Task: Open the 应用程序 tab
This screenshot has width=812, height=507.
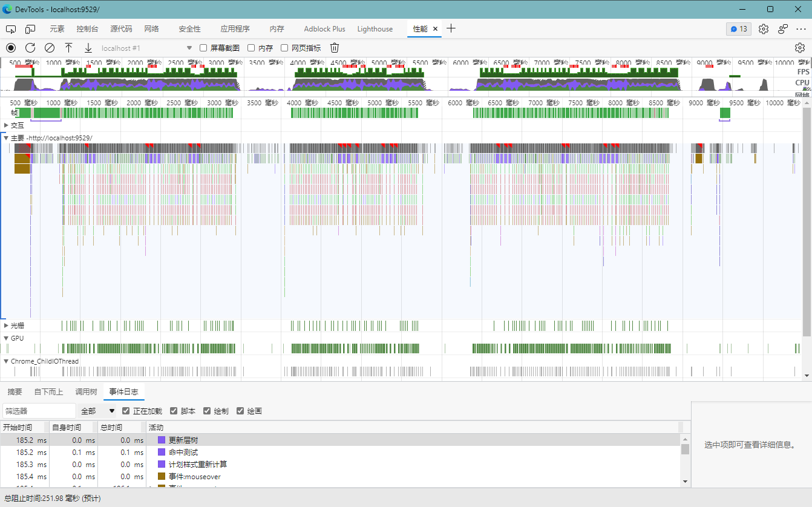Action: [x=235, y=29]
